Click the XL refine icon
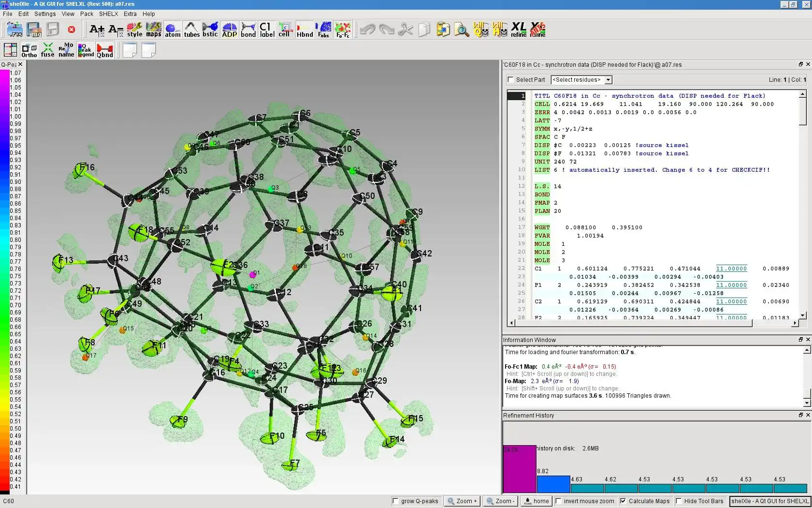This screenshot has width=812, height=508. point(518,30)
